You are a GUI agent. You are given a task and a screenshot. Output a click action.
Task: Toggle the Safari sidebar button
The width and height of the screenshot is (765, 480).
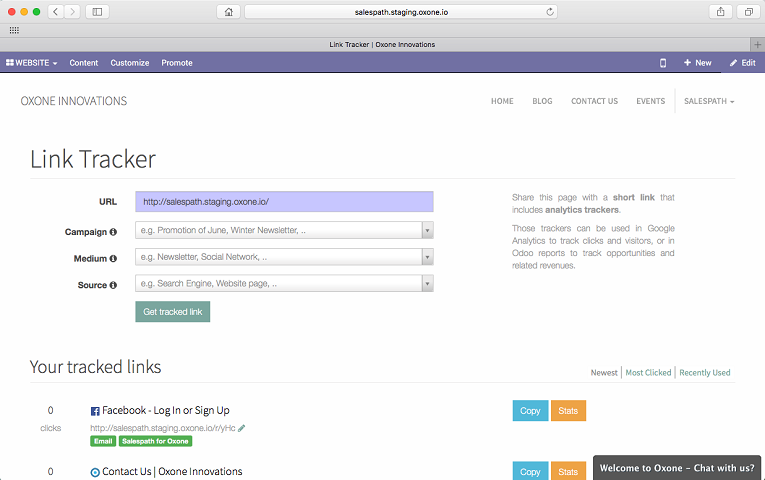97,12
